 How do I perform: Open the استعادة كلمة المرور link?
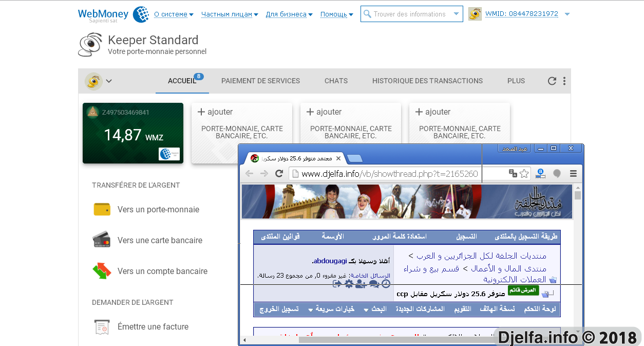tap(400, 236)
